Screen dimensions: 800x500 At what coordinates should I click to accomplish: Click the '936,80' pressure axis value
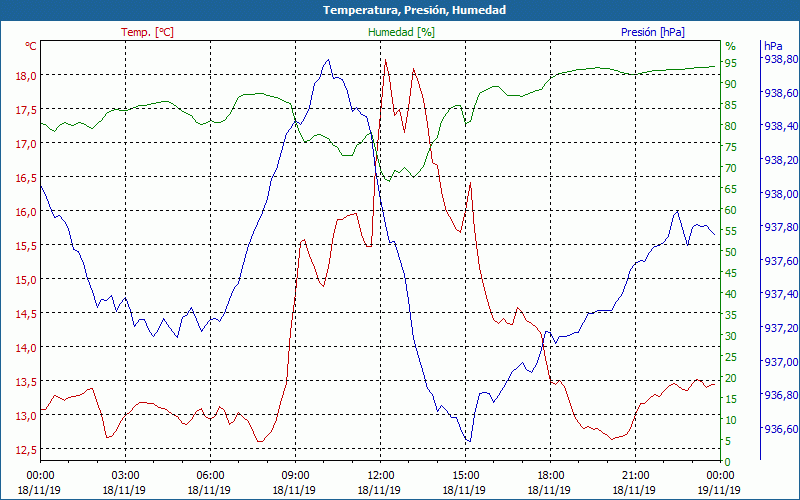(x=780, y=395)
